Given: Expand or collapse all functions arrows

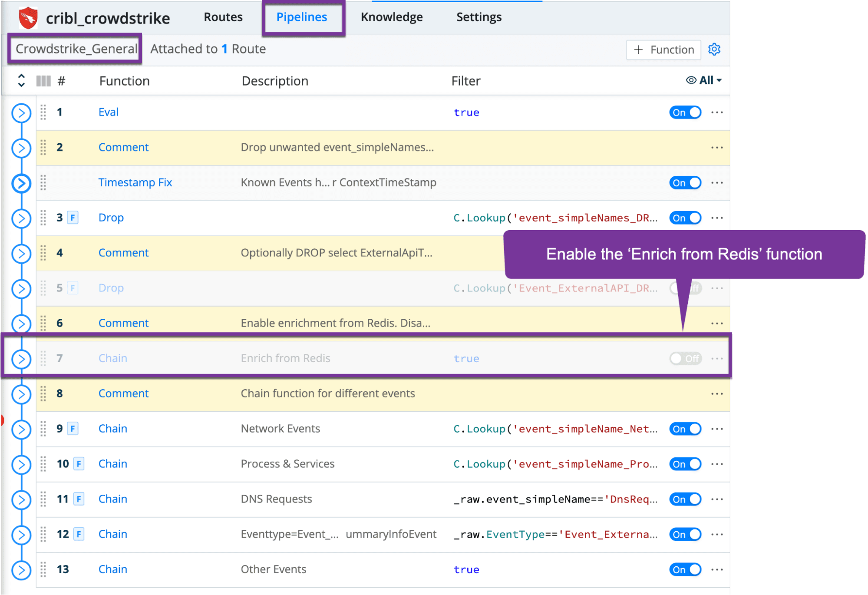Looking at the screenshot, I should tap(21, 80).
